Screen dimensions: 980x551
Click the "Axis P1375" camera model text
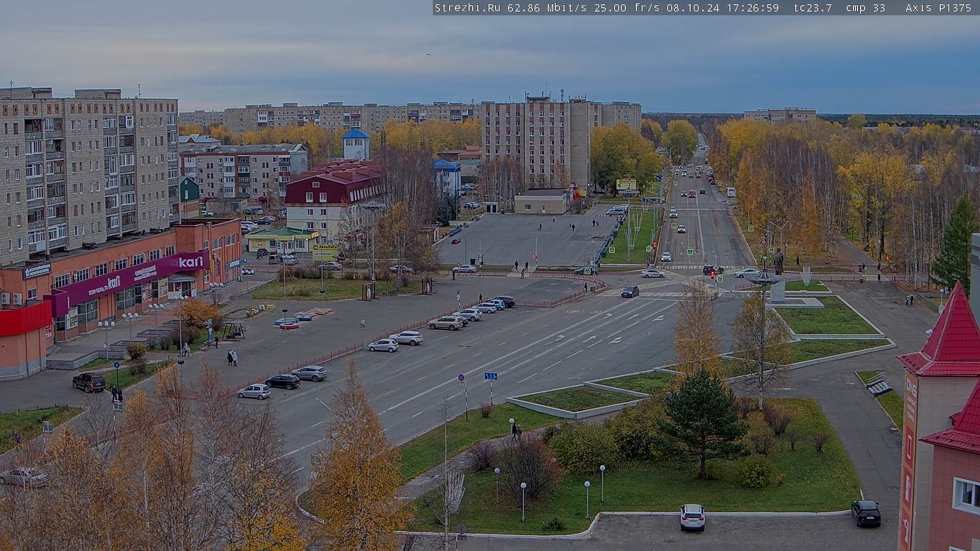pyautogui.click(x=938, y=8)
